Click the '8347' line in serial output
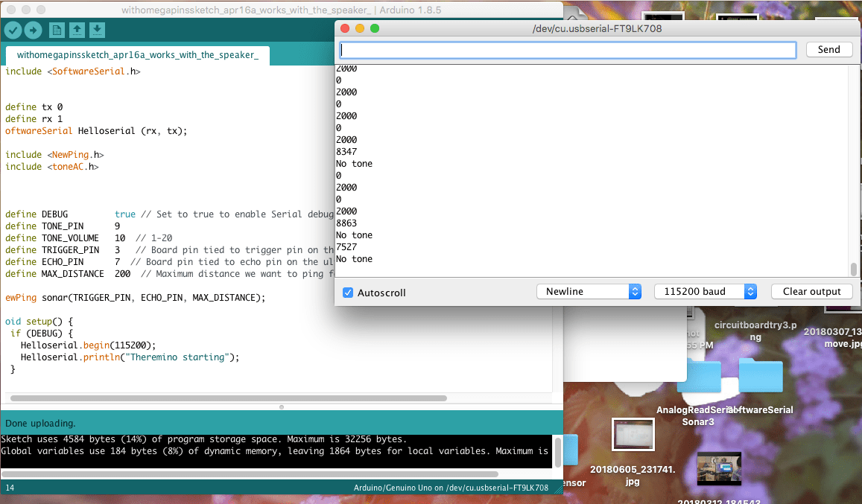The height and width of the screenshot is (504, 862). click(x=346, y=152)
